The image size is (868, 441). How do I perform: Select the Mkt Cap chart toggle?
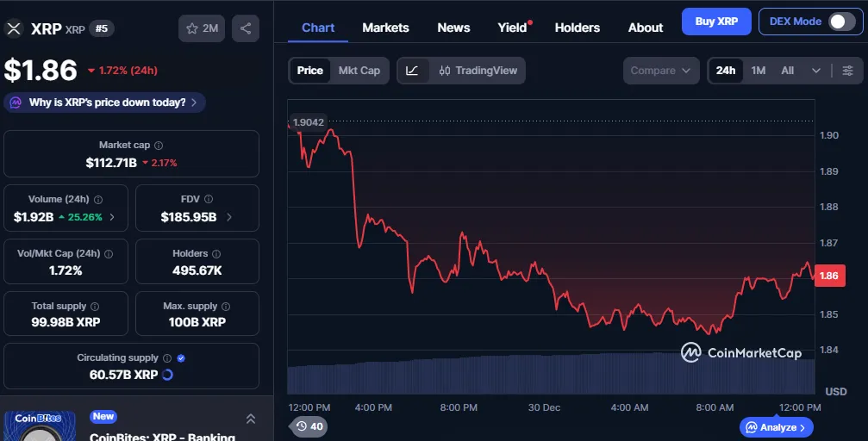tap(359, 71)
